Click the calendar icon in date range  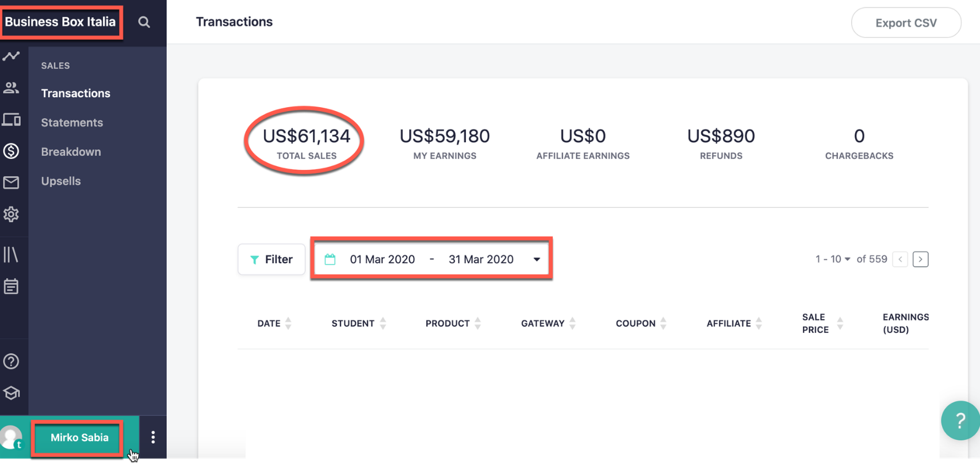coord(330,259)
